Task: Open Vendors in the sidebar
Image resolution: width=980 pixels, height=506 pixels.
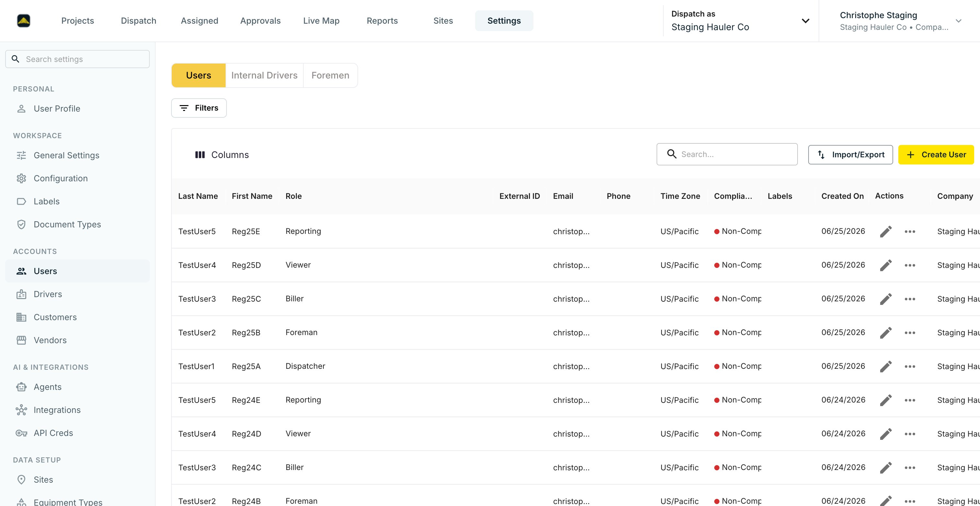Action: pyautogui.click(x=77, y=340)
